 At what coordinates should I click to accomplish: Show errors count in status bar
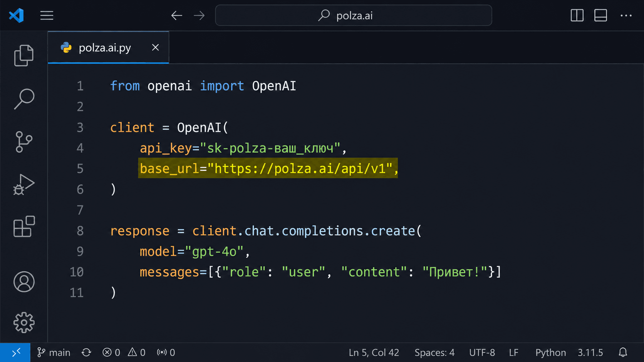(111, 352)
